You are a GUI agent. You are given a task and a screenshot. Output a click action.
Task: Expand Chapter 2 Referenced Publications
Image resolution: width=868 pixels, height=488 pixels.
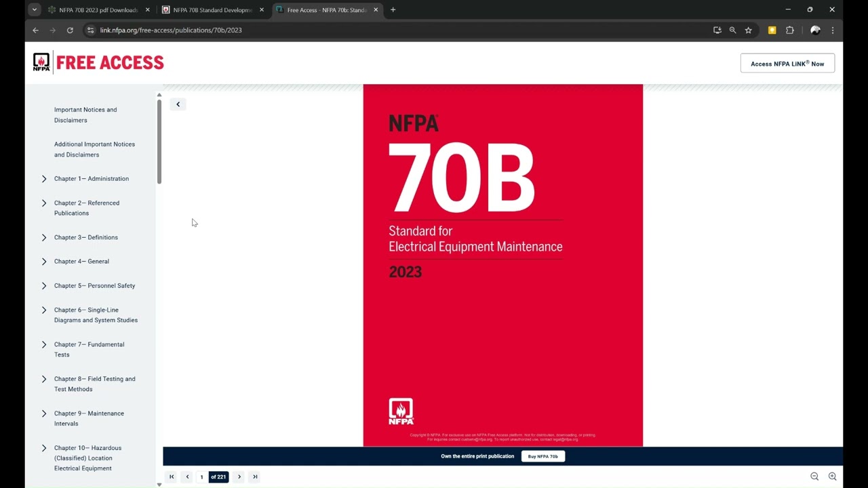click(44, 203)
